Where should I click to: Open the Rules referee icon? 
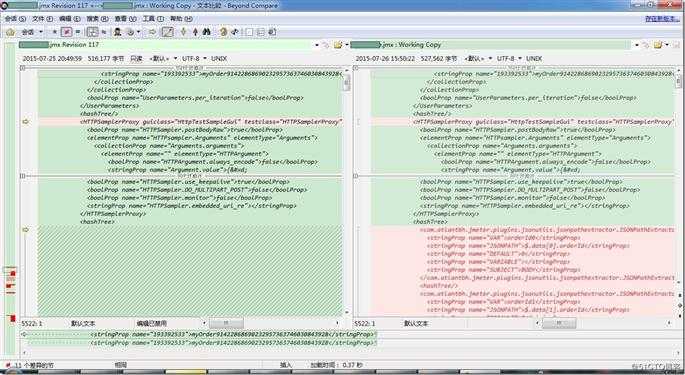click(118, 32)
